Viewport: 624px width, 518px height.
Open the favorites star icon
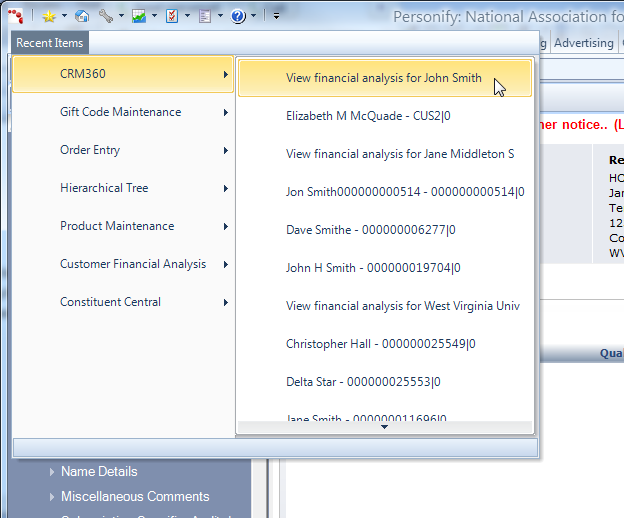click(48, 16)
